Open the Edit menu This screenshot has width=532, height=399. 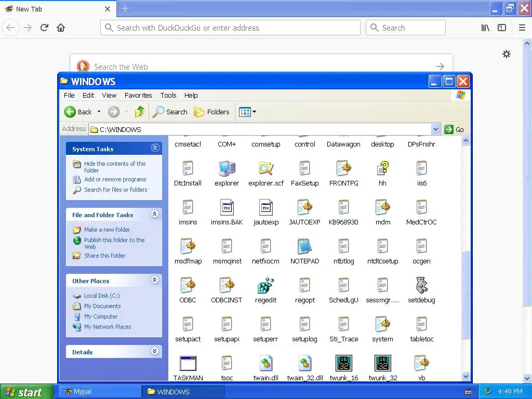tap(88, 96)
